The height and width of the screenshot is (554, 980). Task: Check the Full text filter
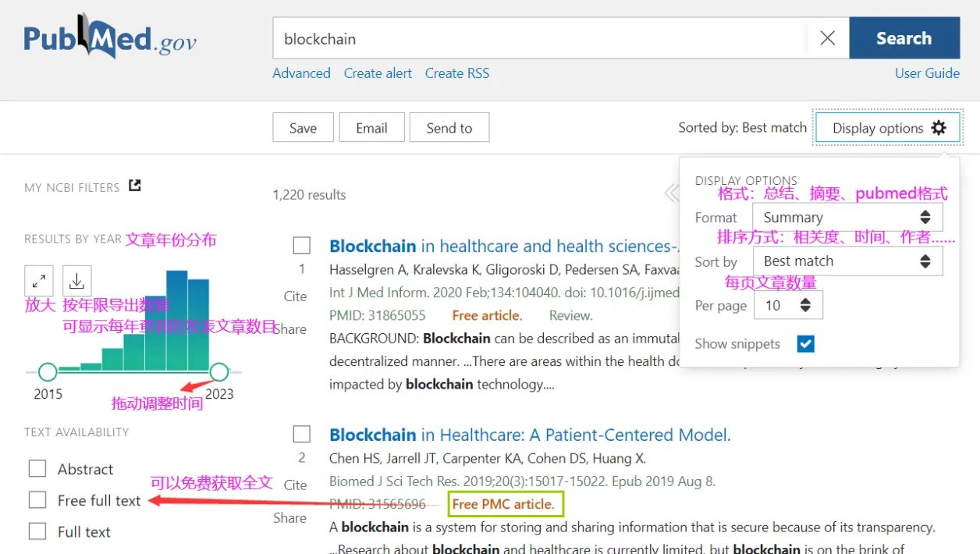coord(37,531)
